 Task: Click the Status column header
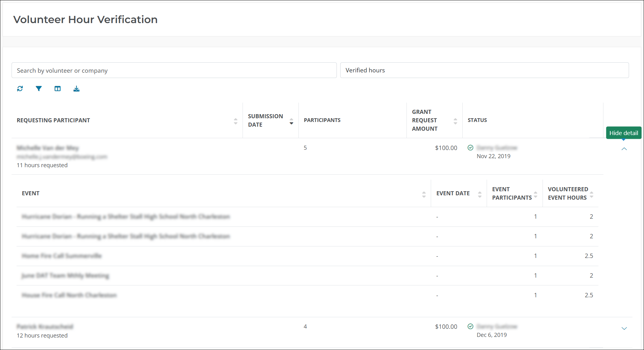pos(477,120)
